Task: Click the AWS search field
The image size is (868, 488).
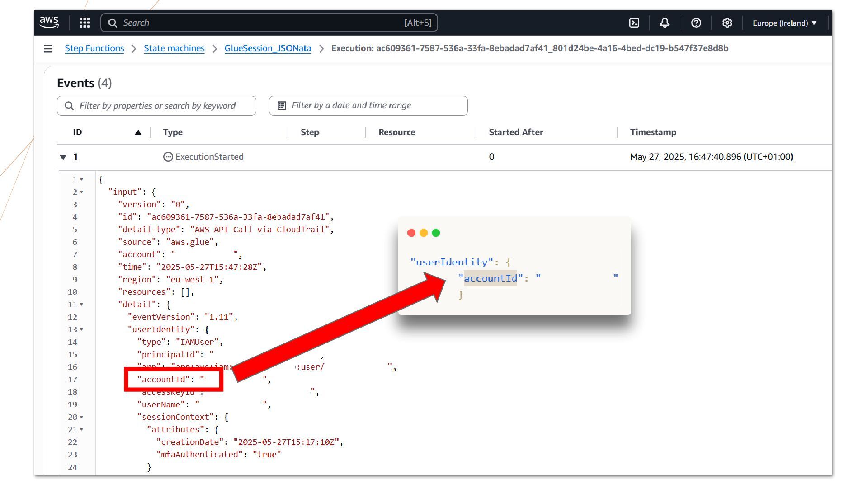Action: tap(269, 23)
